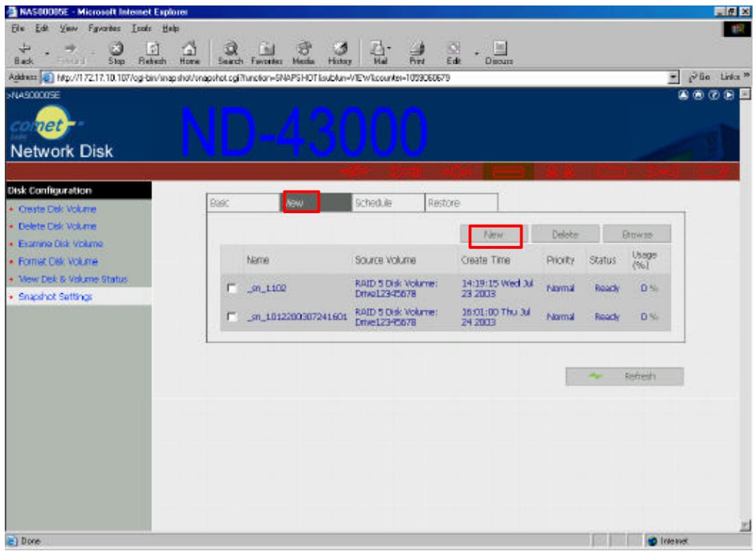
Task: Click the round home icon in banner corner
Action: tap(698, 95)
